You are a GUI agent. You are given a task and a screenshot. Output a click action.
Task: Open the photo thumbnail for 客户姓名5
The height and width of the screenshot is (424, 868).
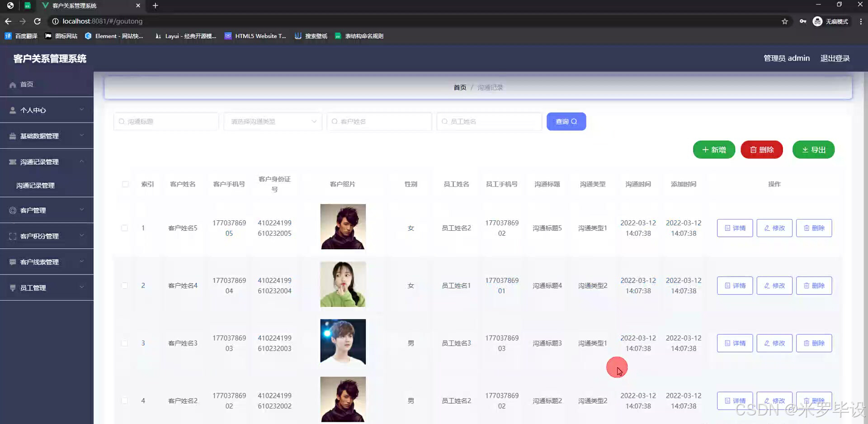(343, 227)
